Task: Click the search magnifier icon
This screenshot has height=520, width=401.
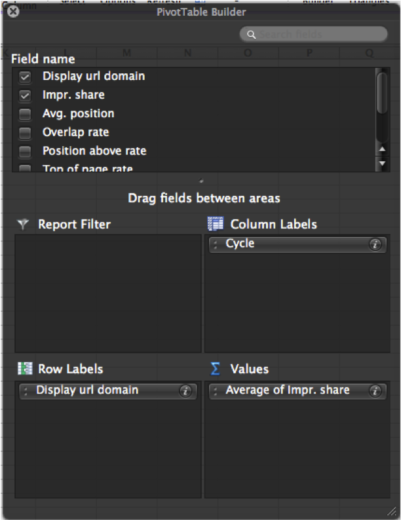Action: click(251, 34)
